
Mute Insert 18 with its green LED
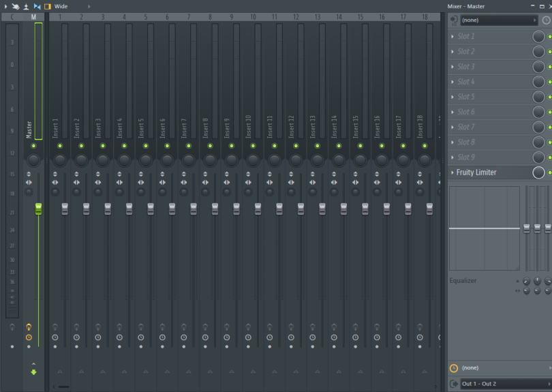425,146
